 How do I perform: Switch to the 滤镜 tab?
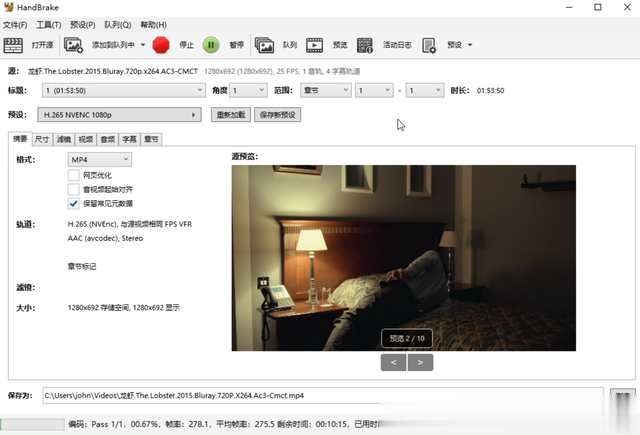pos(64,140)
